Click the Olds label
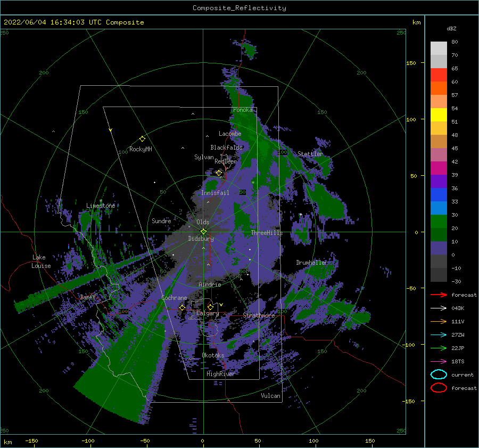Image resolution: width=479 pixels, height=448 pixels. [203, 222]
